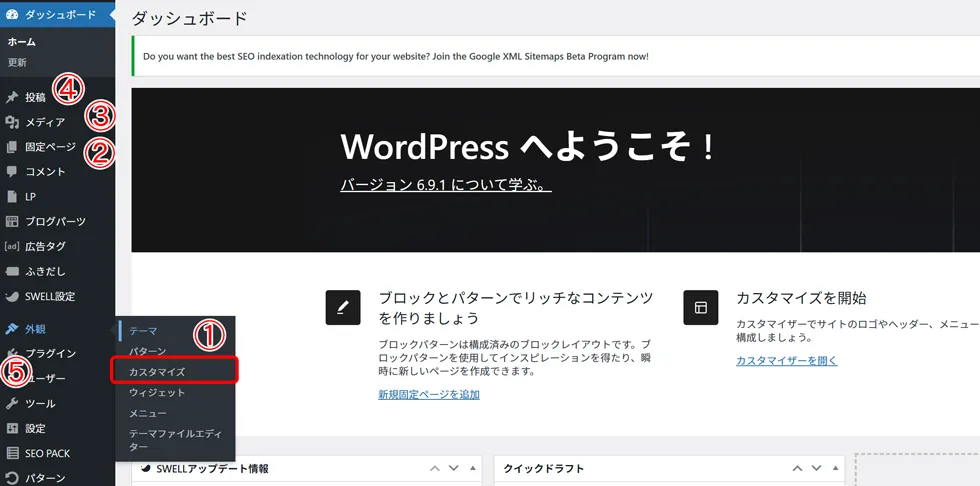This screenshot has width=980, height=486.
Task: Click the paintbrush icon beside 外観
Action: [12, 329]
